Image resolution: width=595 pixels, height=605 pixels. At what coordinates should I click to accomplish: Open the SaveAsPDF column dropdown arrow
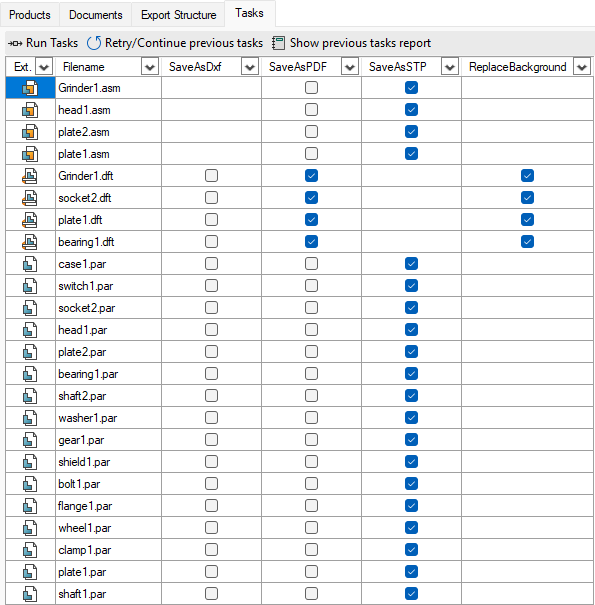coord(350,67)
